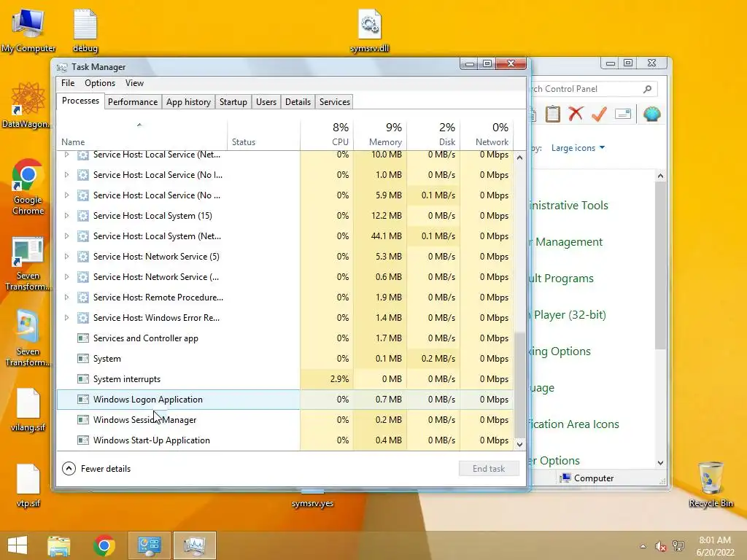Expand Service Host: Local Service (No I... row

click(66, 175)
